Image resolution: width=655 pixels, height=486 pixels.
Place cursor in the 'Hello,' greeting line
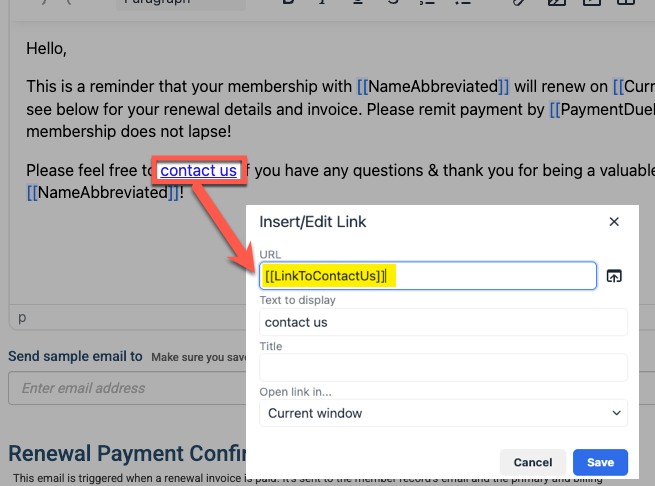click(46, 49)
